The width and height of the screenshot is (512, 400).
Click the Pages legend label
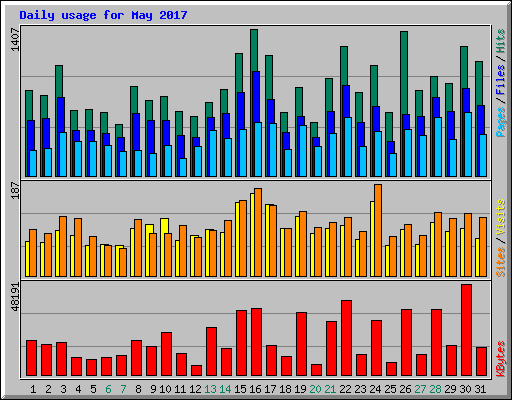pyautogui.click(x=500, y=122)
